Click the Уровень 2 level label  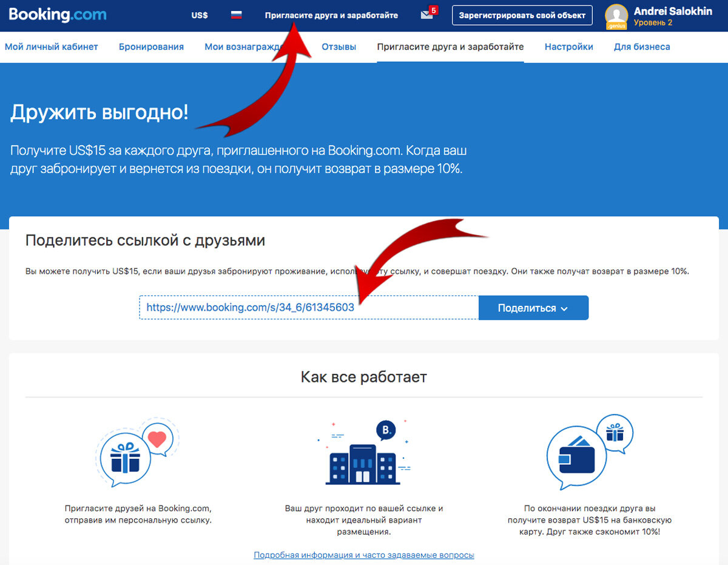(x=653, y=23)
